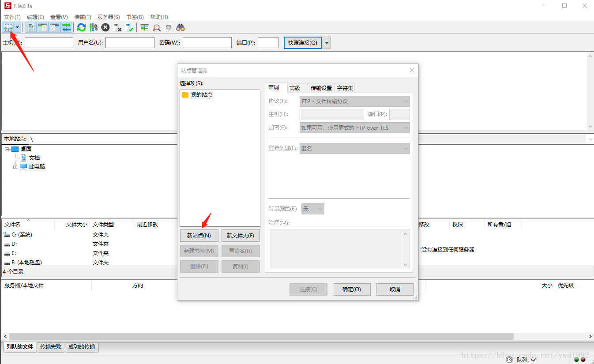Toggle remote directory tree display icon
Image resolution: width=594 pixels, height=364 pixels.
tap(54, 27)
